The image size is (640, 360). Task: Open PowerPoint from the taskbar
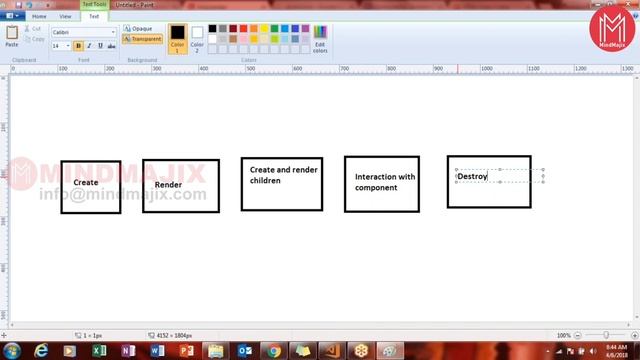pyautogui.click(x=187, y=351)
